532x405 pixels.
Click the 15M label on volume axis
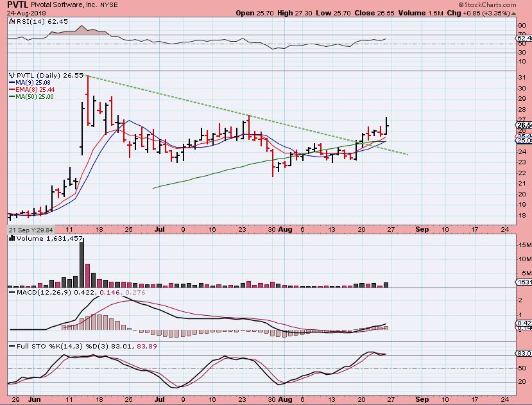[x=524, y=245]
